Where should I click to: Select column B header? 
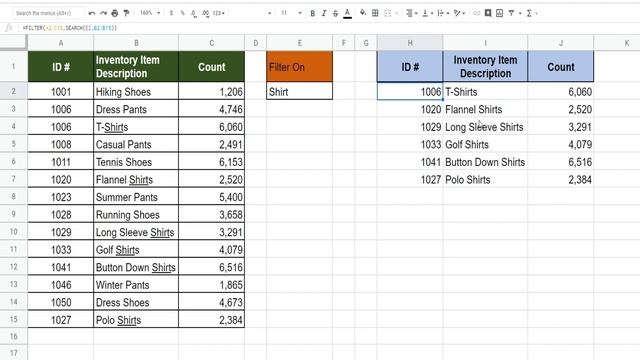pos(136,43)
